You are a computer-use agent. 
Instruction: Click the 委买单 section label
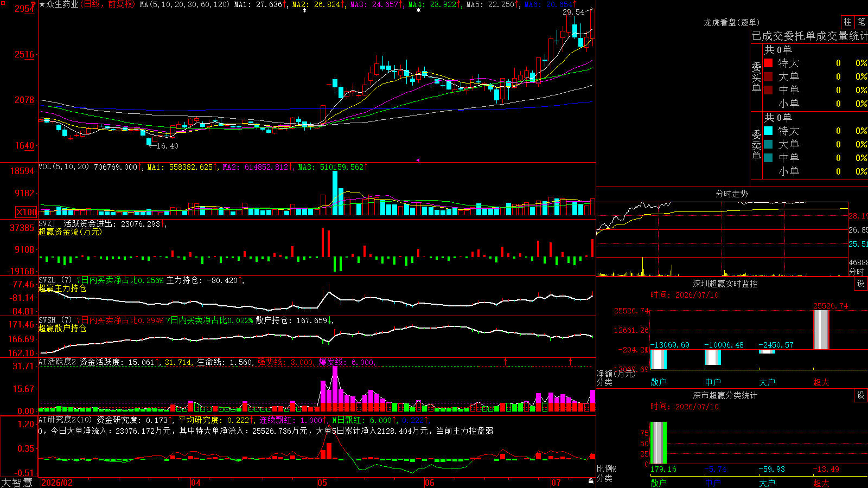756,78
